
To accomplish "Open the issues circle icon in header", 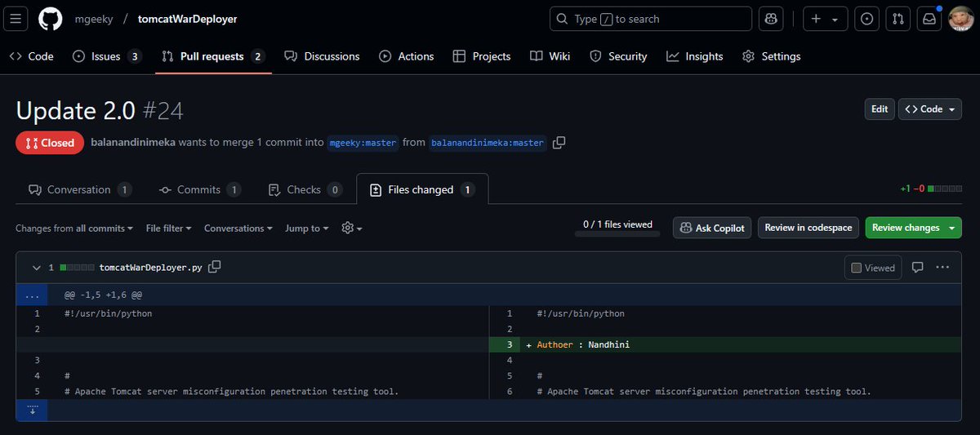I will pos(867,19).
